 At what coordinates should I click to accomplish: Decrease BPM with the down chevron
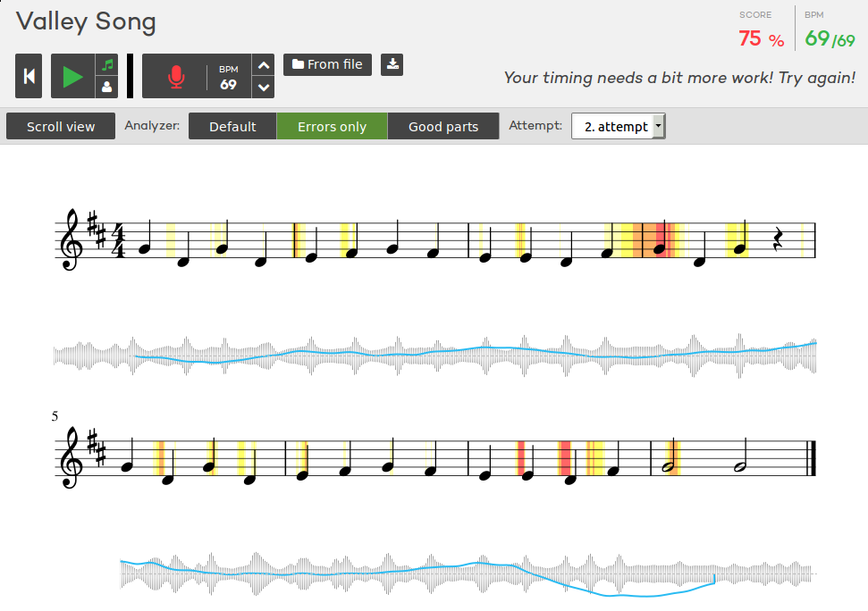263,87
